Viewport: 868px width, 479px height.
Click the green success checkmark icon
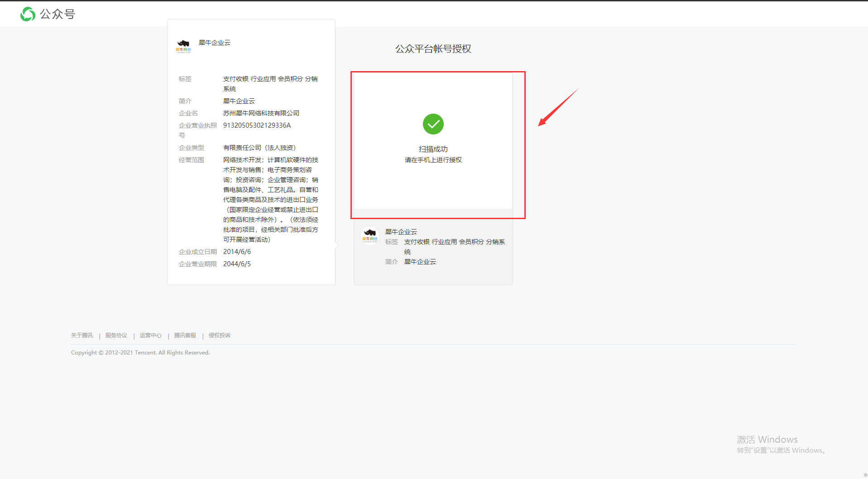click(433, 124)
